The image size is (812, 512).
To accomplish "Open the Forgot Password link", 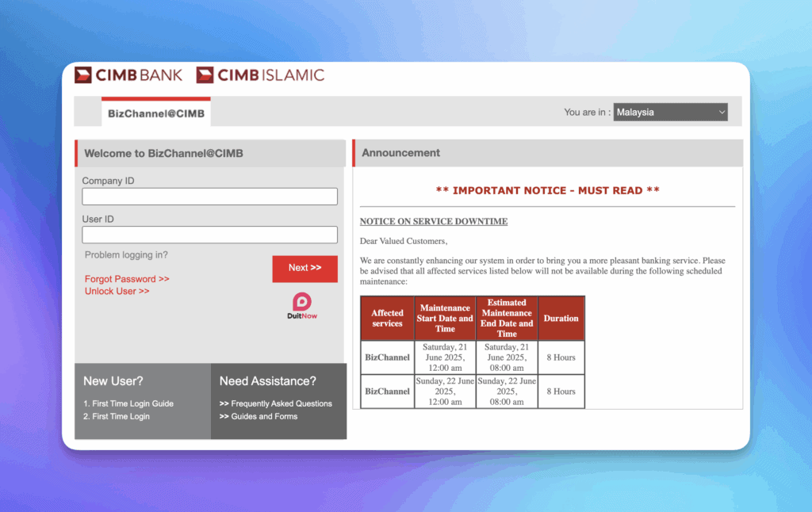I will pos(127,278).
